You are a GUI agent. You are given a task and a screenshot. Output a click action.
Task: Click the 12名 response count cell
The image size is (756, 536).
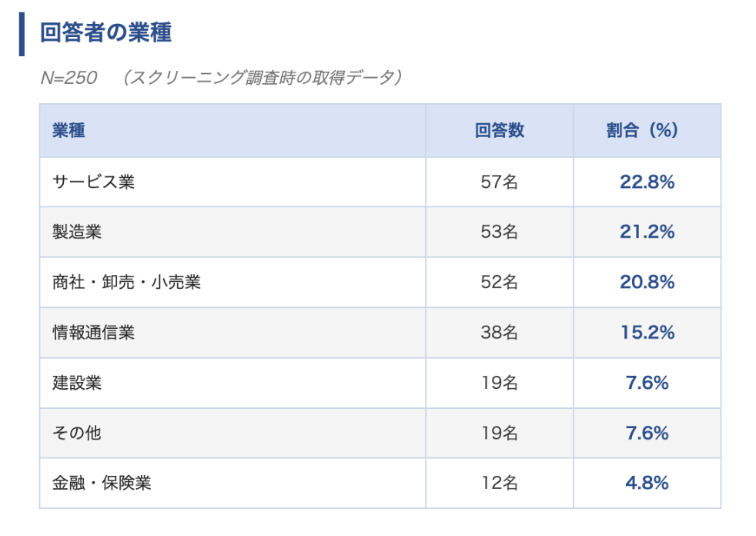point(499,483)
